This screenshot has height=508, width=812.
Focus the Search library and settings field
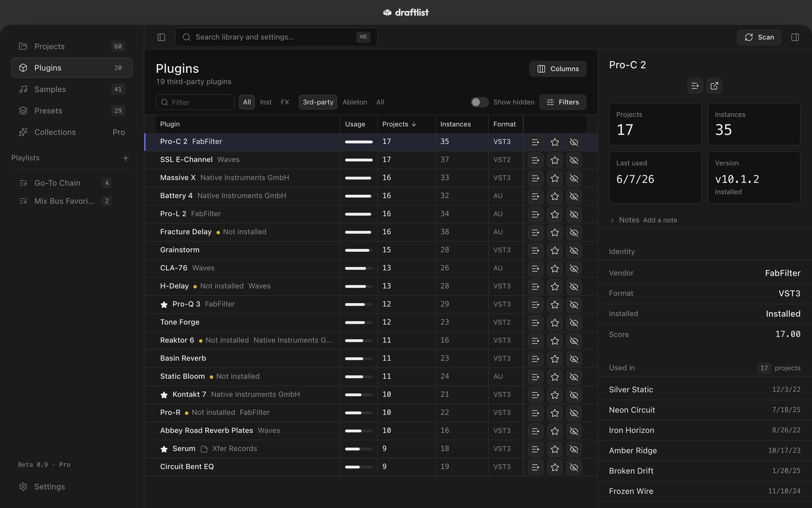tap(276, 37)
